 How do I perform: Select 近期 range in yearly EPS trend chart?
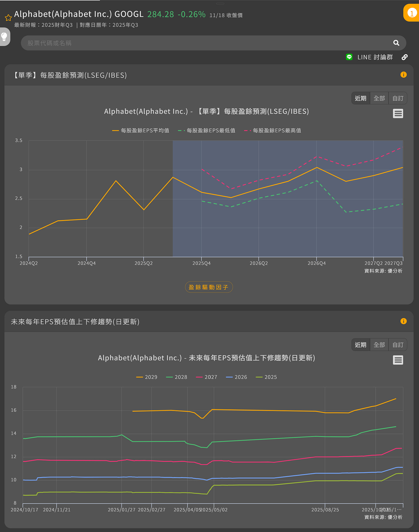(361, 345)
